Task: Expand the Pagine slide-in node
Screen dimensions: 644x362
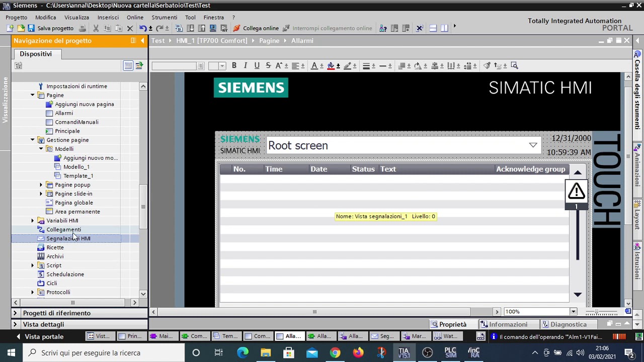Action: (x=41, y=194)
